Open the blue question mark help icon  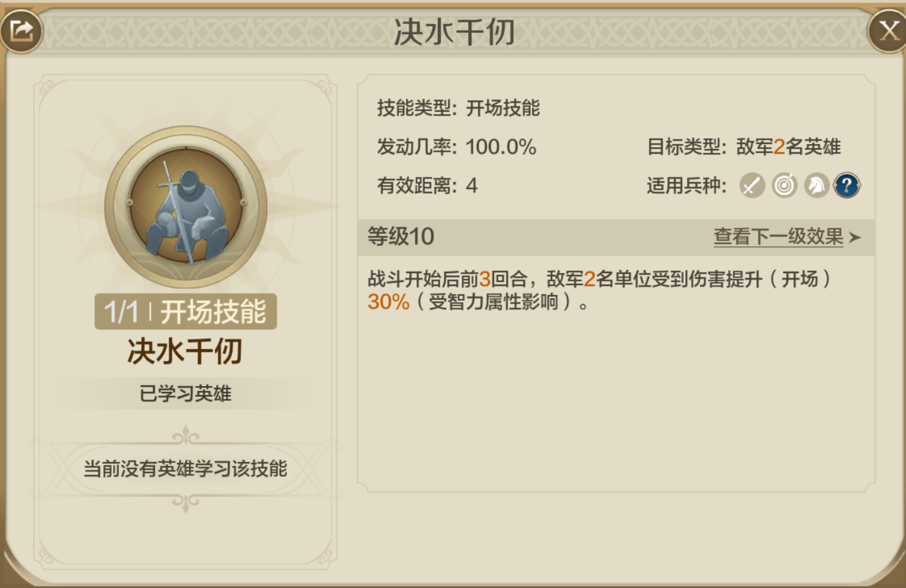(x=847, y=186)
